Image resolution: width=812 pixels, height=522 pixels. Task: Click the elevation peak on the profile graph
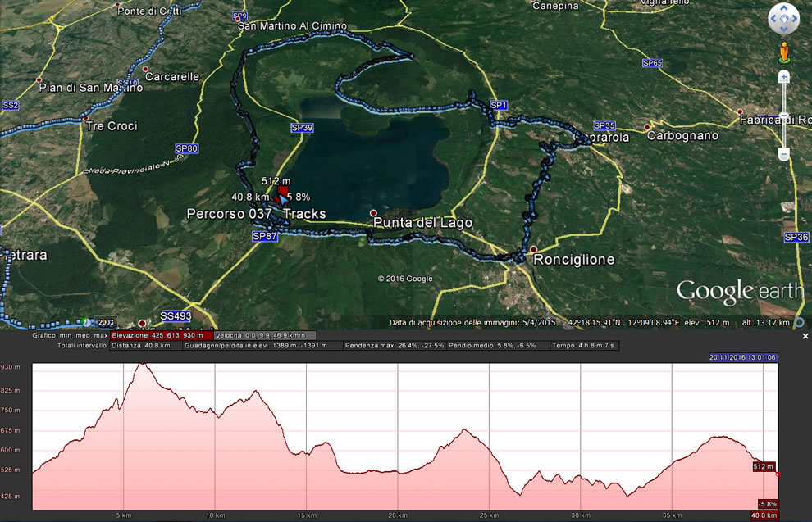pyautogui.click(x=142, y=363)
